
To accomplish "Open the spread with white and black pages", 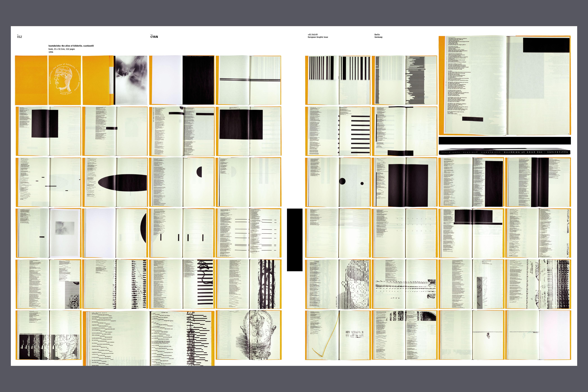I will 182,80.
